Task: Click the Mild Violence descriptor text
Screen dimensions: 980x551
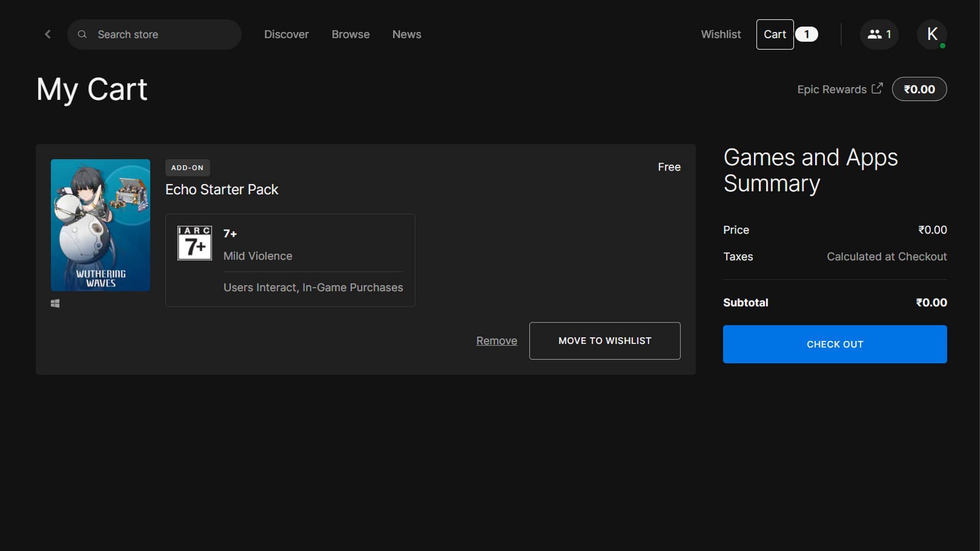Action: (x=258, y=256)
